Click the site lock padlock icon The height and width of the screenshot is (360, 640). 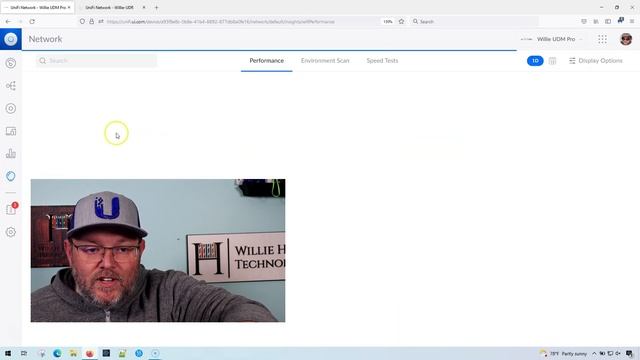pos(91,22)
